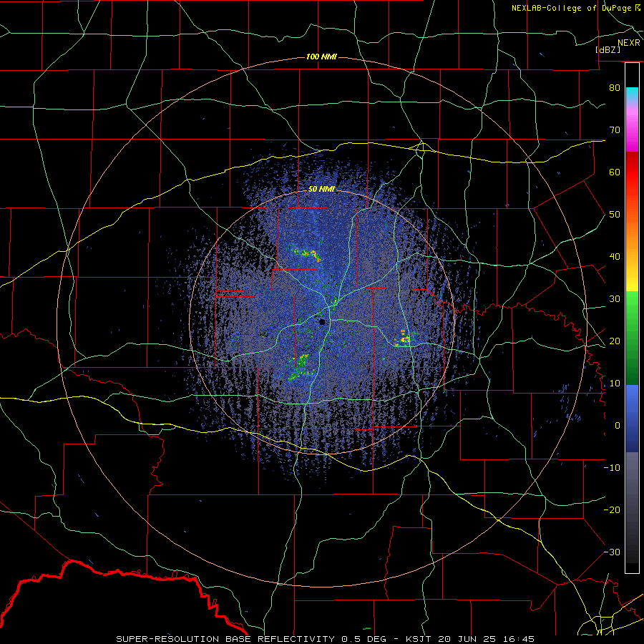The image size is (644, 644).
Task: Click the -10 value on the dBZ scale
Action: coord(613,468)
